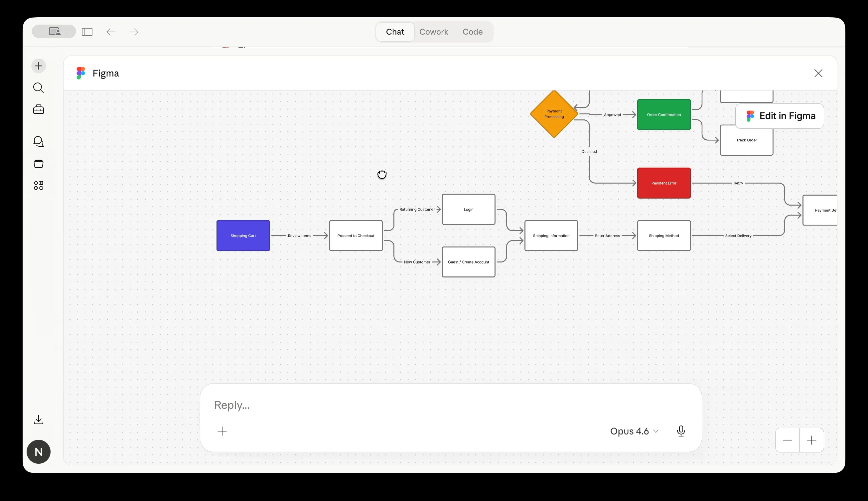The image size is (868, 501).
Task: Open the N user avatar menu
Action: tap(39, 451)
